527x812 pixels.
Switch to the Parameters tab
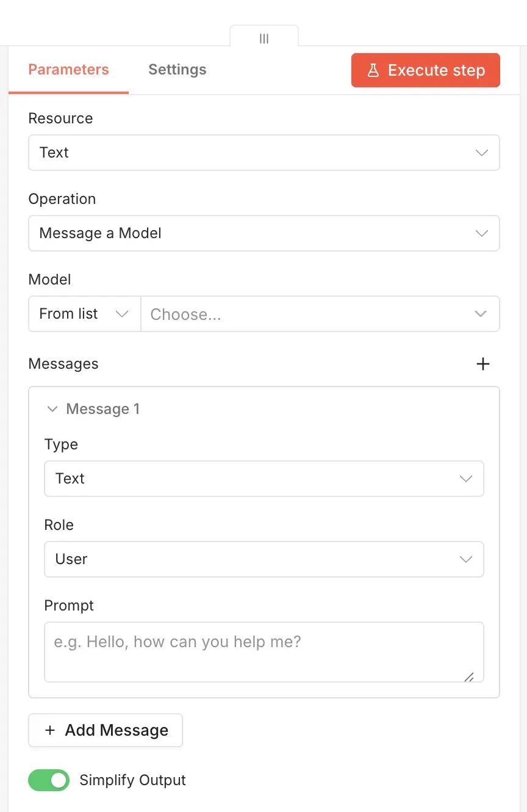click(68, 70)
